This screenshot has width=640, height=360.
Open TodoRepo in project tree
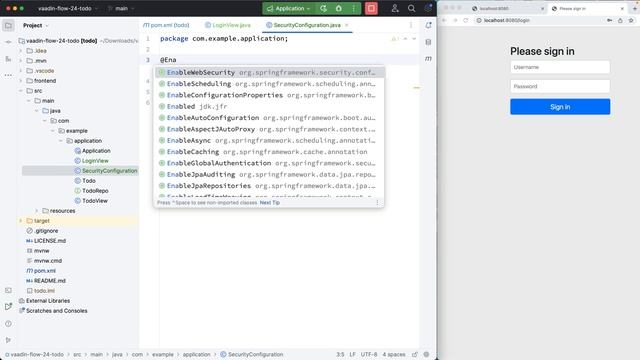(95, 191)
